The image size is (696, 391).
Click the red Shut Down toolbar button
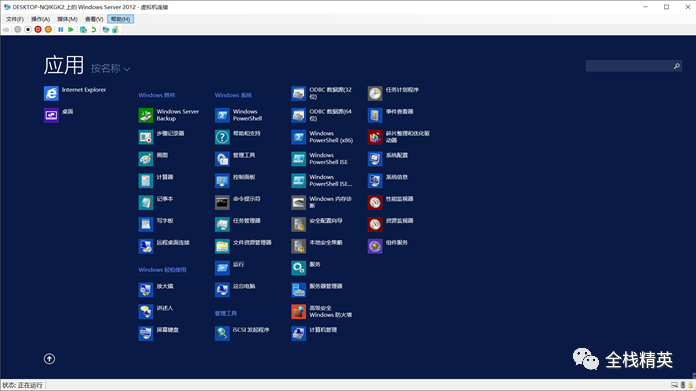pos(38,30)
